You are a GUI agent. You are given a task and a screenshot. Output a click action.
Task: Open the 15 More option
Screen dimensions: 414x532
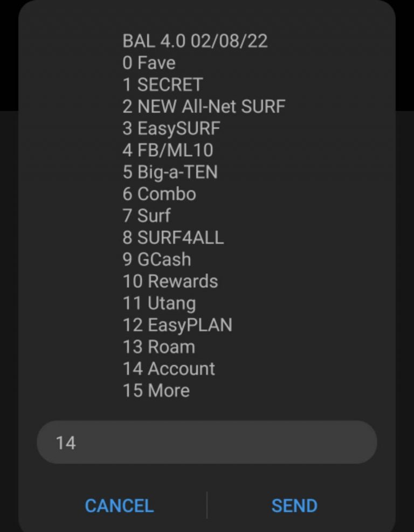[x=156, y=391]
